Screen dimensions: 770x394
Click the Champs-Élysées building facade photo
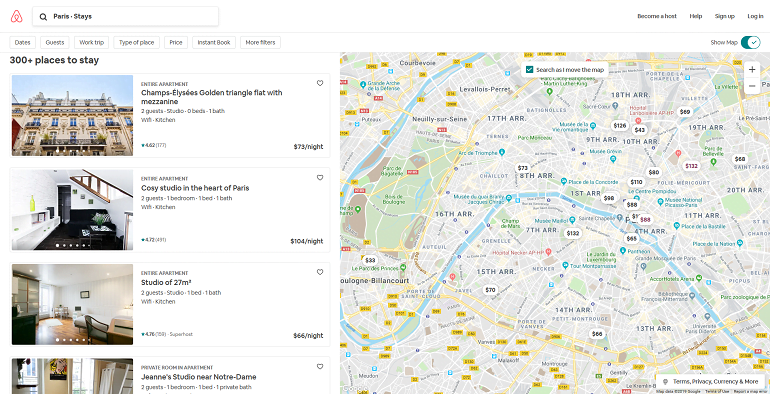(x=72, y=115)
